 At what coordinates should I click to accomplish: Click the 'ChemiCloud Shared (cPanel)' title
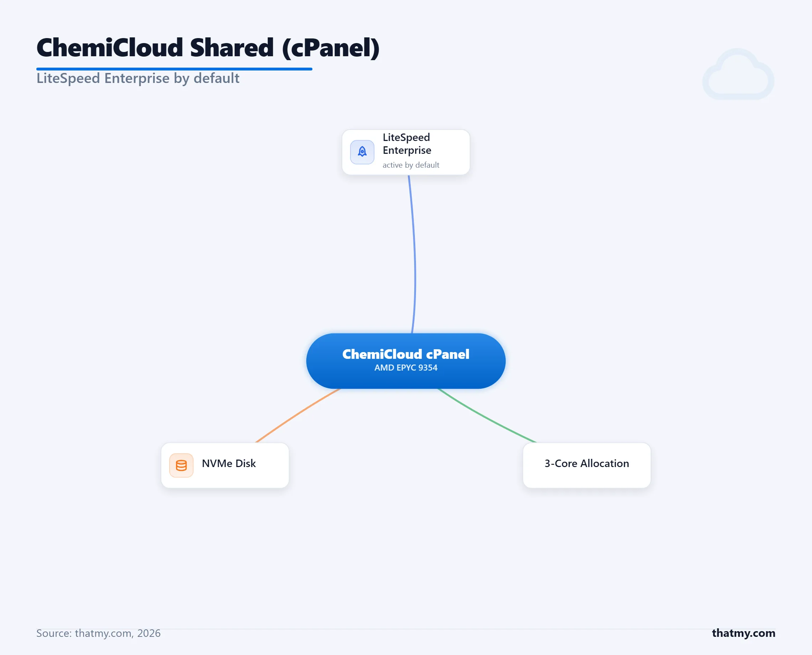click(208, 48)
